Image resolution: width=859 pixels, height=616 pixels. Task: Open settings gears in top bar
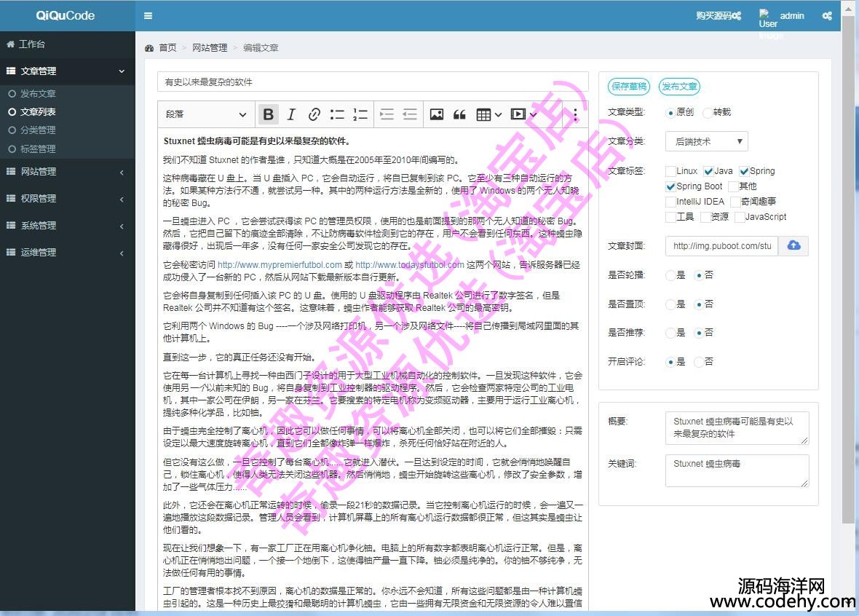(x=827, y=16)
